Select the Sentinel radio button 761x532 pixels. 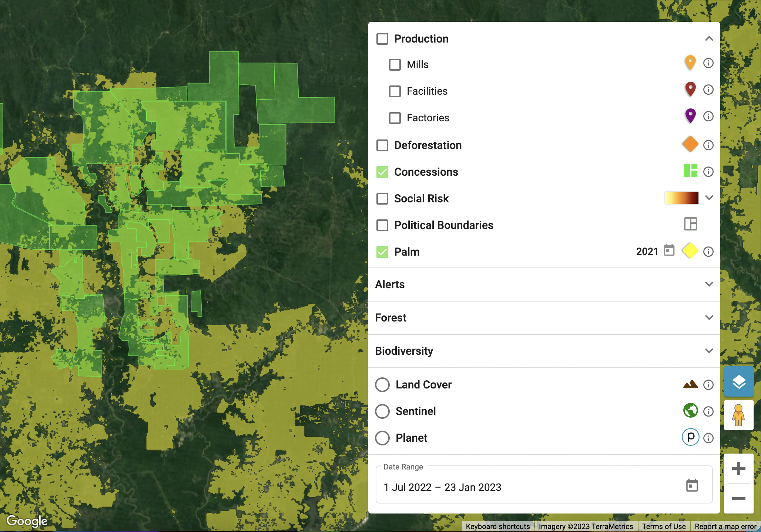(x=382, y=411)
